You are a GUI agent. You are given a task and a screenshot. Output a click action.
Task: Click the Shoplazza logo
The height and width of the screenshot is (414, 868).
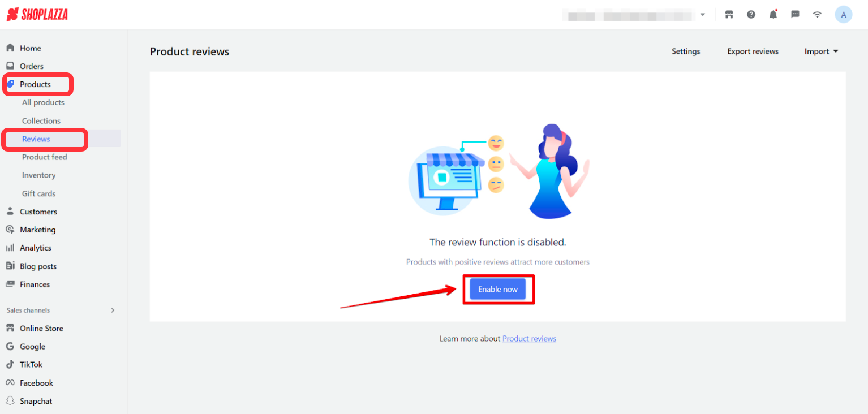[x=37, y=15]
